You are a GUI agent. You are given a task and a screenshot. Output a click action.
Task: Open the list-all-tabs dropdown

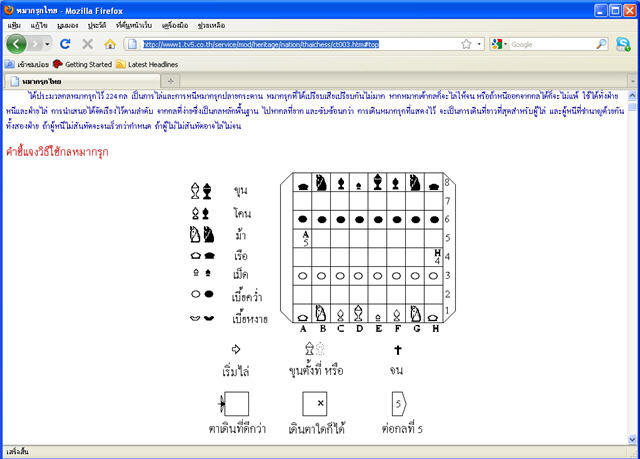pos(633,81)
